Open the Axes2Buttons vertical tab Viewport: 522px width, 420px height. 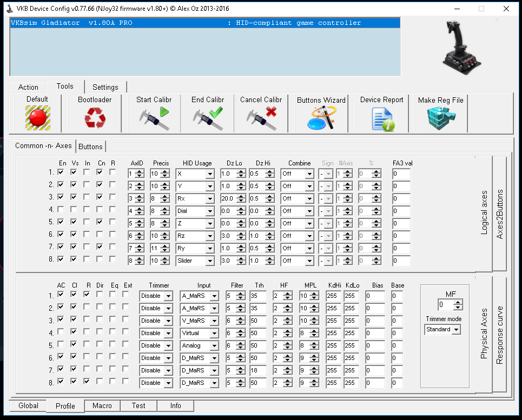tap(499, 214)
